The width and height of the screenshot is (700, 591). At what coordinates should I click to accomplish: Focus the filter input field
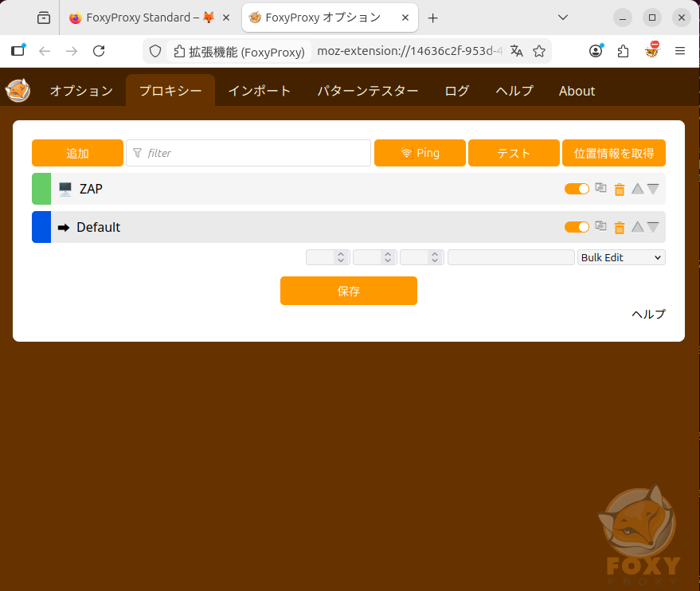(x=248, y=153)
